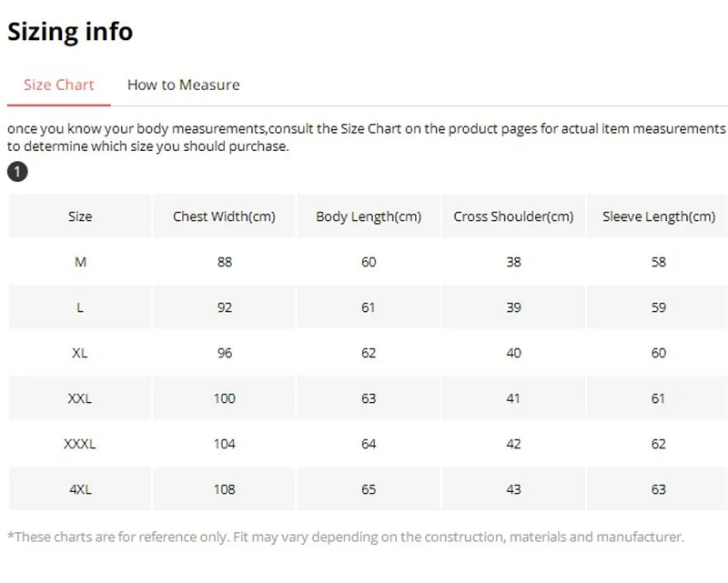Select the XL size row label
Viewport: 728px width, 583px height.
pos(80,353)
